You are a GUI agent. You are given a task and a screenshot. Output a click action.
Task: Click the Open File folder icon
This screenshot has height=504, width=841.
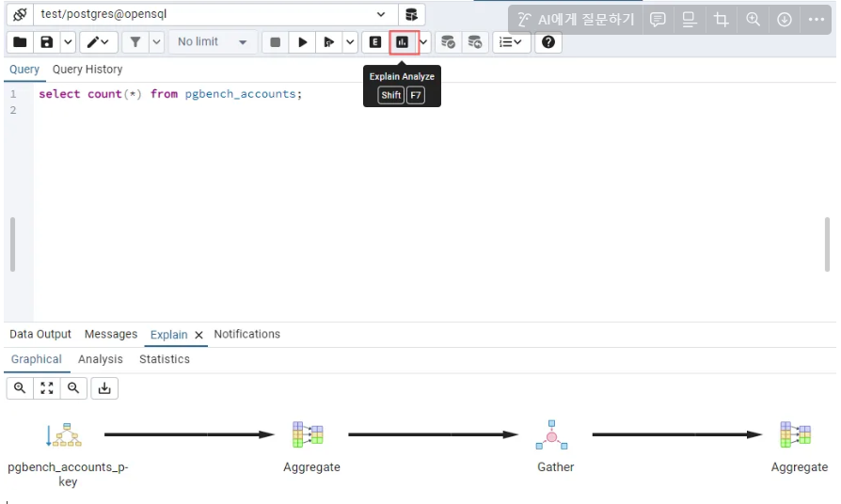(20, 42)
